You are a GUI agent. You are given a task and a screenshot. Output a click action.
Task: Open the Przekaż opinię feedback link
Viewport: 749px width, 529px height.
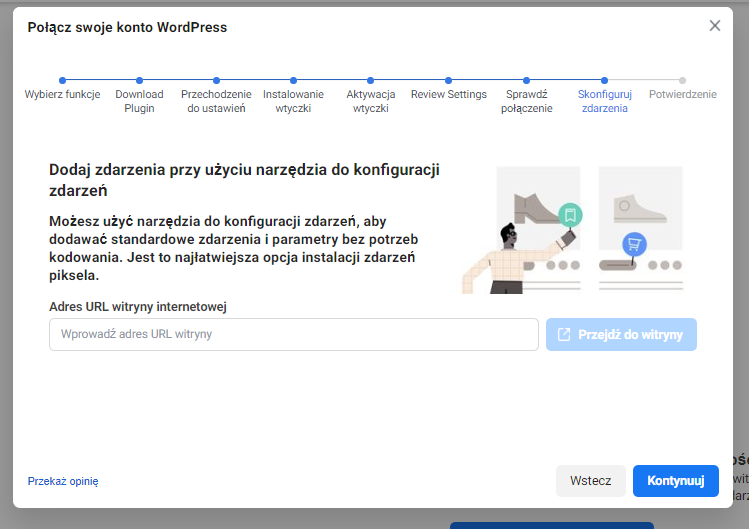[x=63, y=481]
